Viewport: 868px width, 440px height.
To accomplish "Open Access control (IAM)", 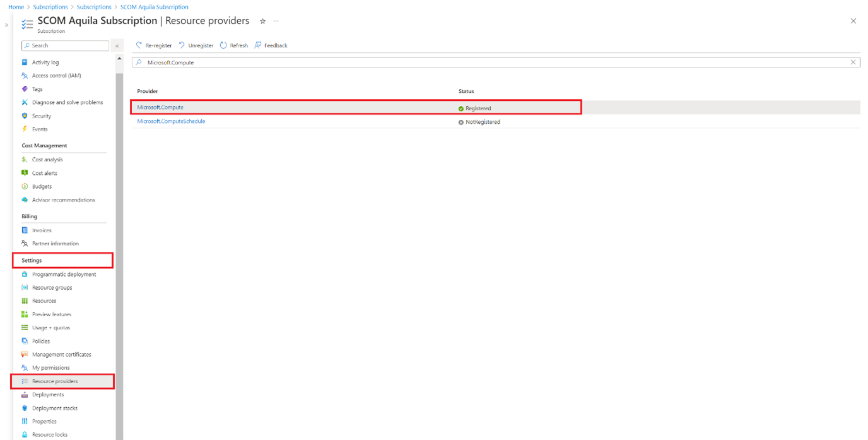I will (55, 75).
